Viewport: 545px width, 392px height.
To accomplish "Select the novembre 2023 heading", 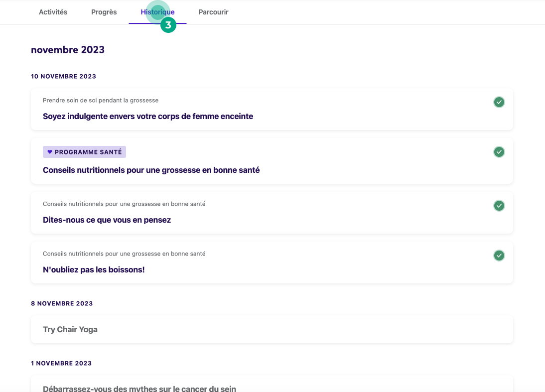I will [68, 50].
